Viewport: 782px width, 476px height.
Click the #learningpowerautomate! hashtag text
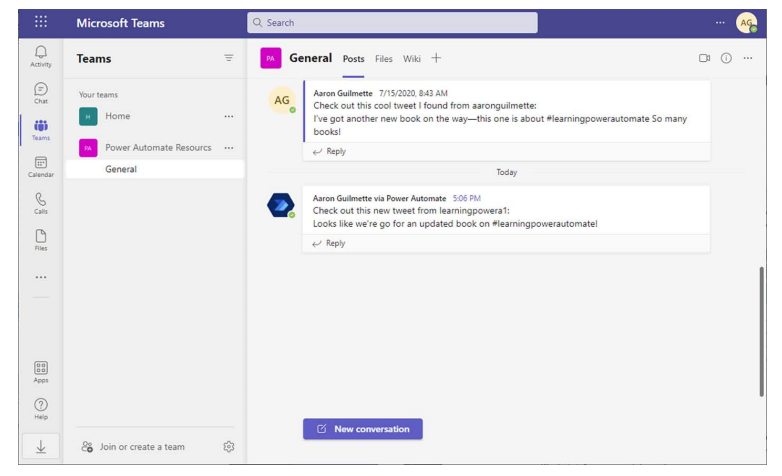coord(545,224)
